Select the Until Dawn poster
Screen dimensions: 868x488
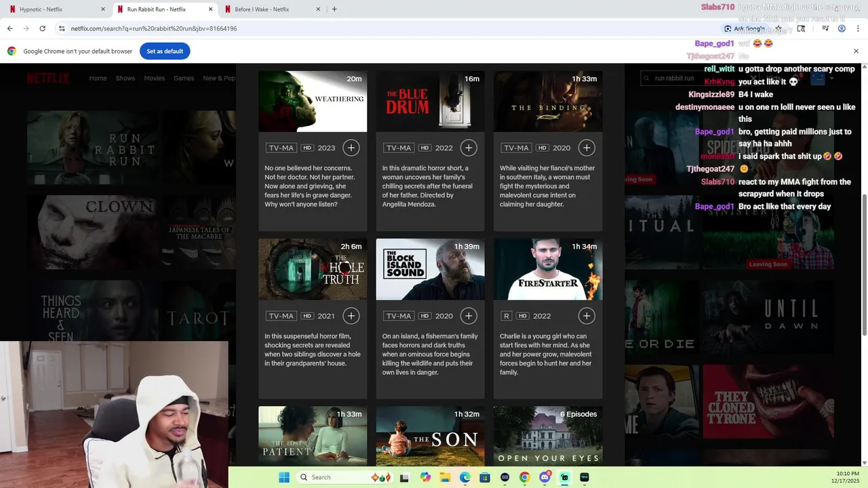[x=768, y=317]
